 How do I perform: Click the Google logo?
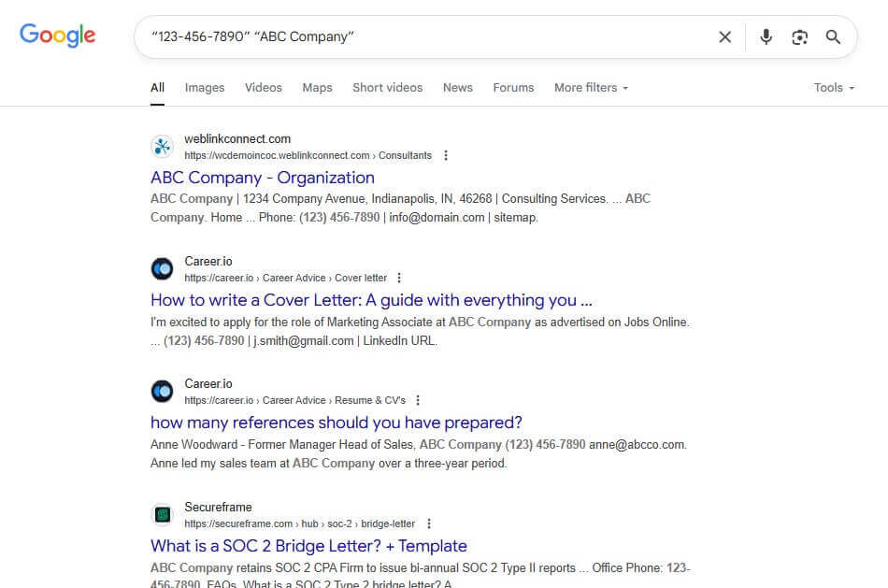(57, 36)
